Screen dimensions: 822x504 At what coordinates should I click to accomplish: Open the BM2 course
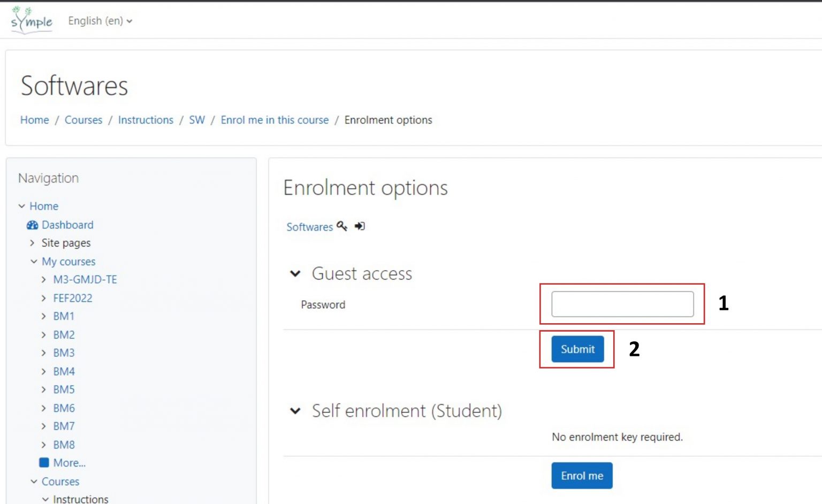(x=64, y=334)
